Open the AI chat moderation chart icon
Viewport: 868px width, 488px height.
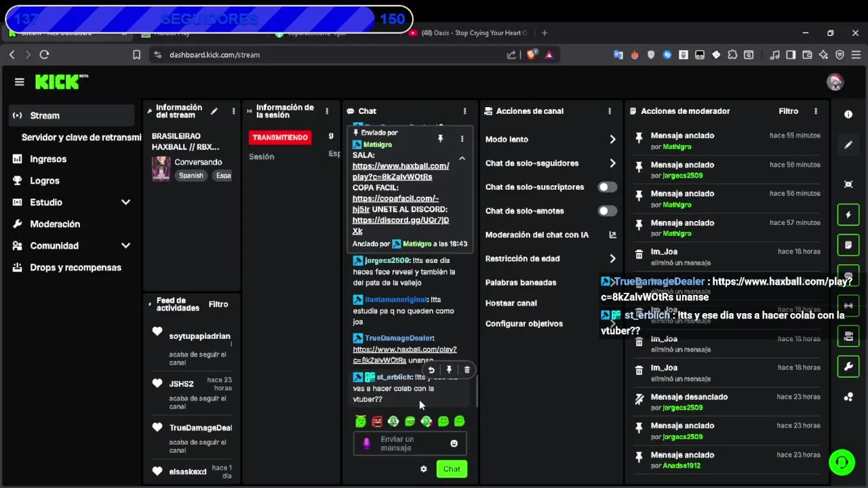point(612,235)
